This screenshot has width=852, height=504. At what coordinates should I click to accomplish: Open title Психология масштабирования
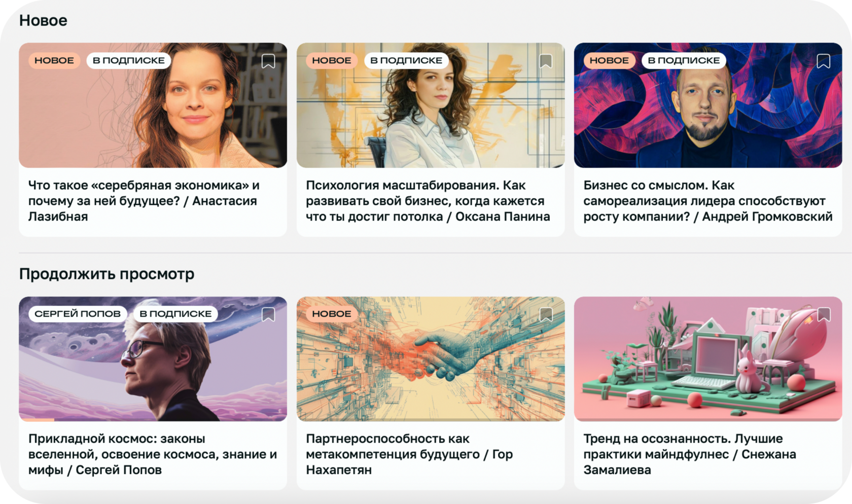tap(428, 201)
